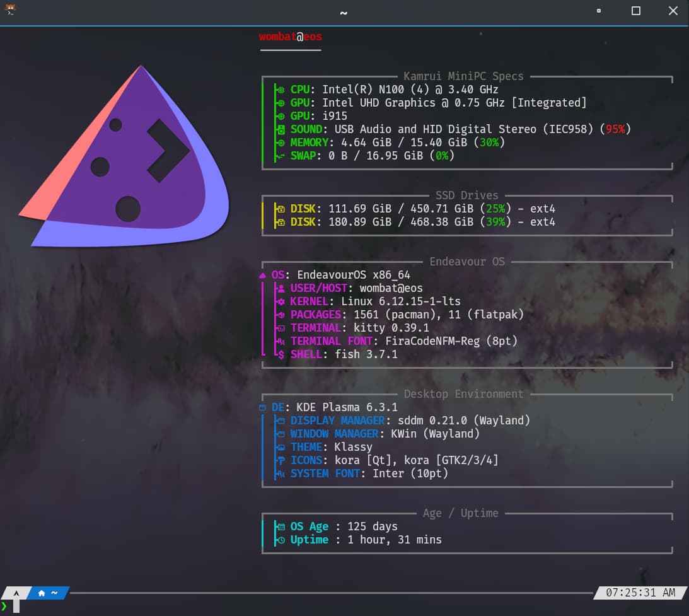Click the icon beside TERMINAL kitty row
689x616 pixels.
tap(281, 328)
